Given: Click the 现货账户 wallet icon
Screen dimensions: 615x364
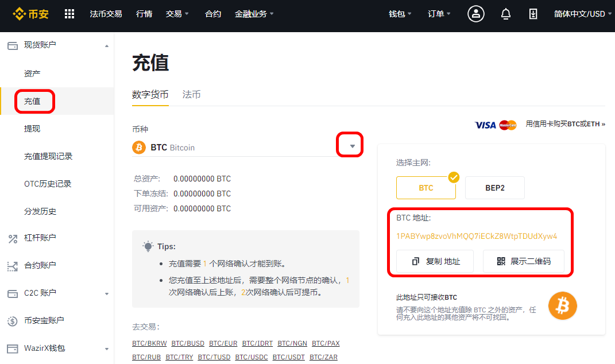Looking at the screenshot, I should tap(13, 46).
